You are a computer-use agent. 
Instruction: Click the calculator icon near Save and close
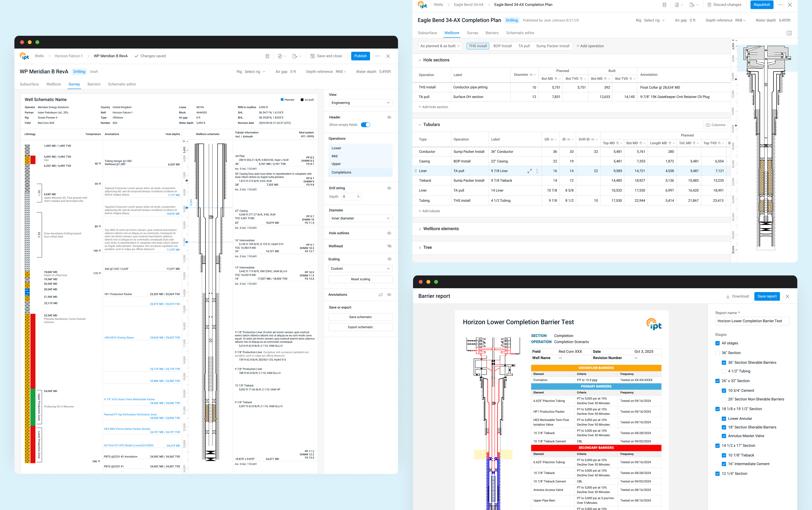(x=267, y=56)
